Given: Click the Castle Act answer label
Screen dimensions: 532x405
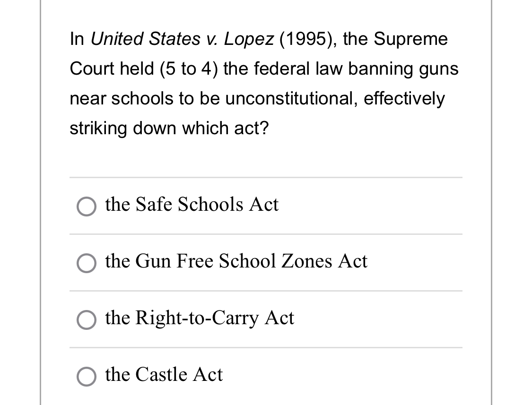Looking at the screenshot, I should pyautogui.click(x=164, y=374).
